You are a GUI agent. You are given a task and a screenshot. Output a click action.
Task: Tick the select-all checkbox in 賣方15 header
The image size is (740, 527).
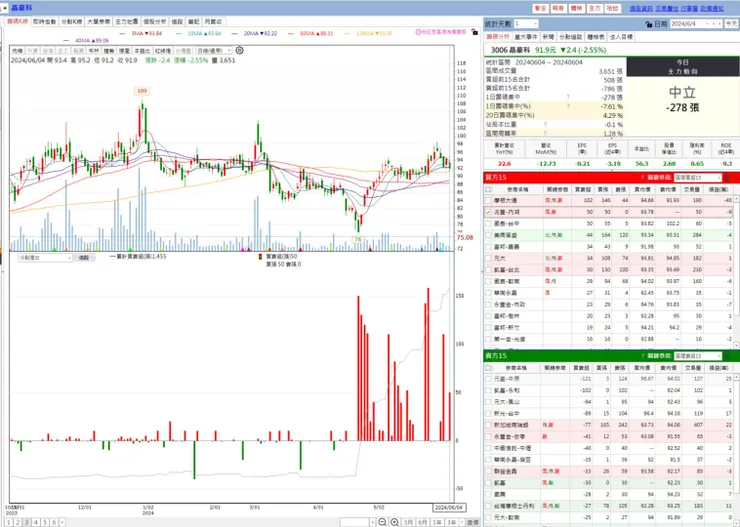(488, 368)
